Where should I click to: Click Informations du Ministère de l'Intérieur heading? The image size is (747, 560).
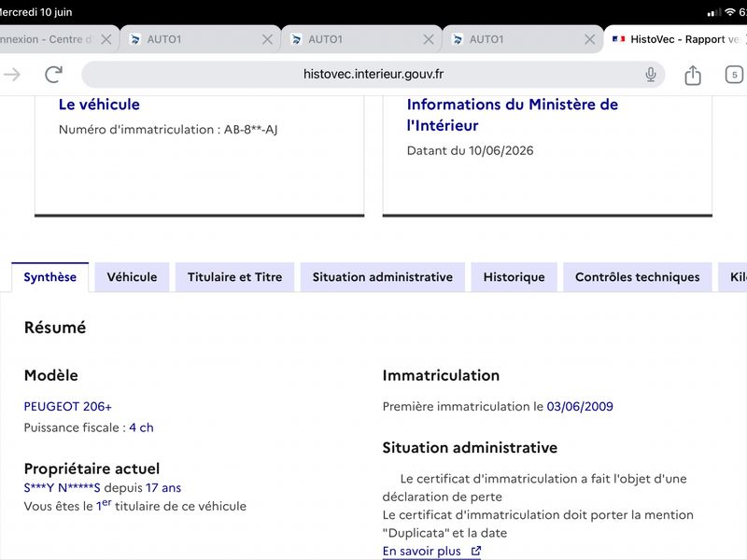[x=512, y=115]
